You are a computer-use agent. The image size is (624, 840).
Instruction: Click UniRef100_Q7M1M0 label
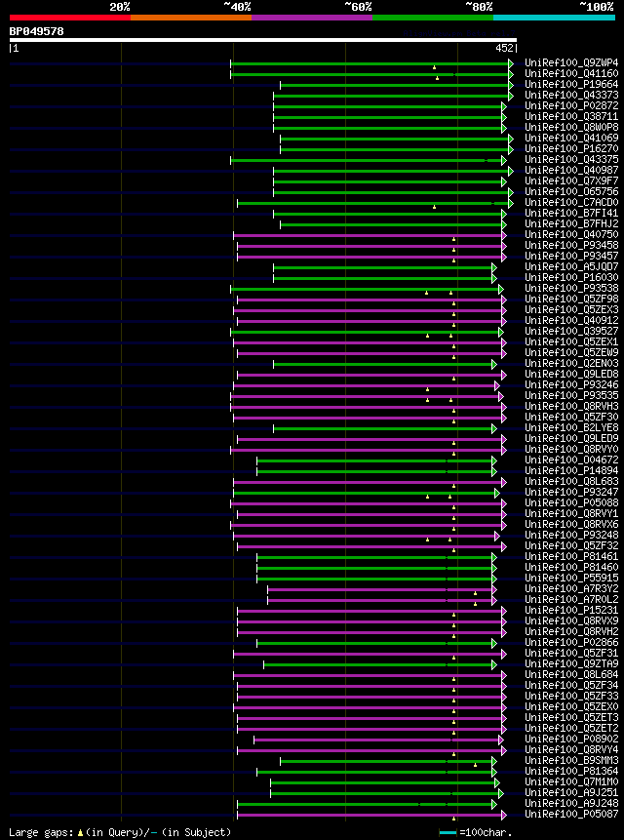571,781
